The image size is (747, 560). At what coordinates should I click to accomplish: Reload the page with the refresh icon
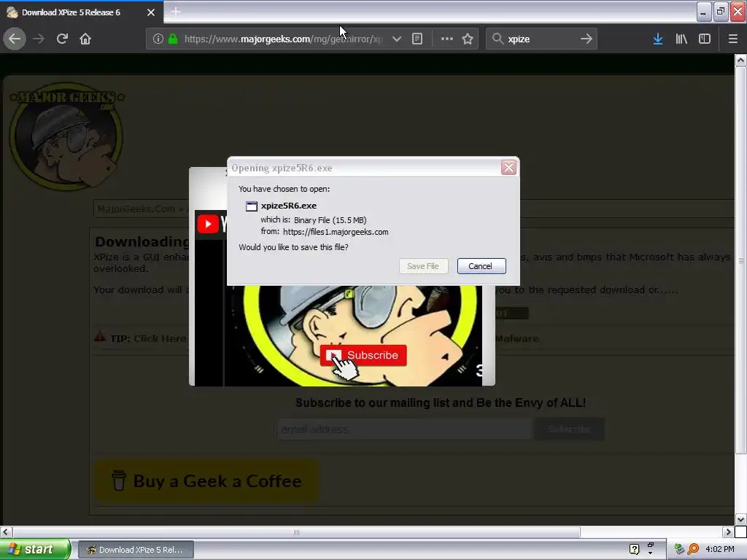[x=62, y=39]
